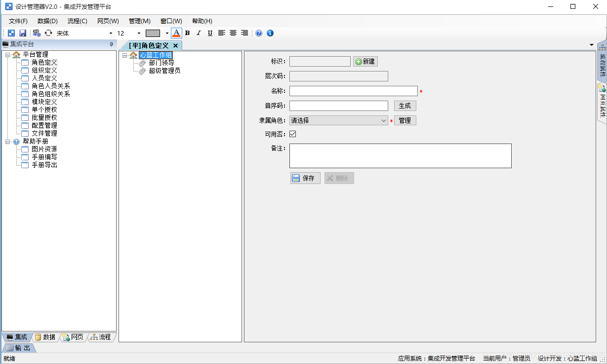Click the font color A icon
This screenshot has height=364, width=607.
coord(176,33)
